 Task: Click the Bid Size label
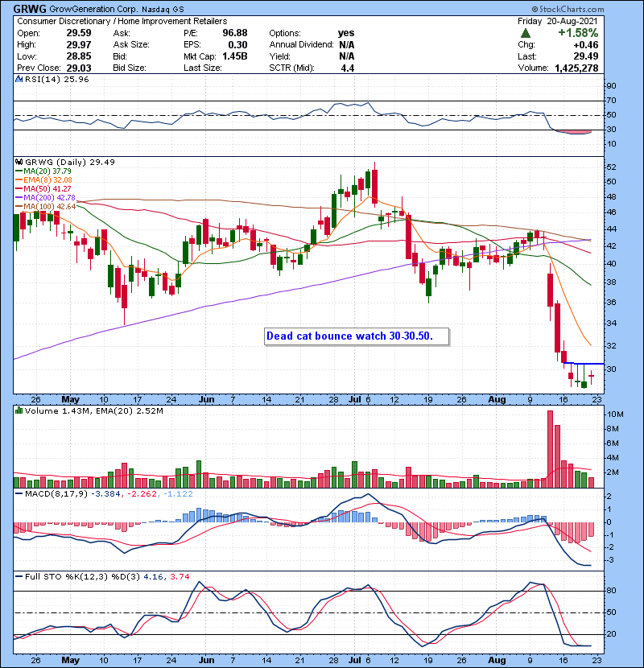(130, 68)
